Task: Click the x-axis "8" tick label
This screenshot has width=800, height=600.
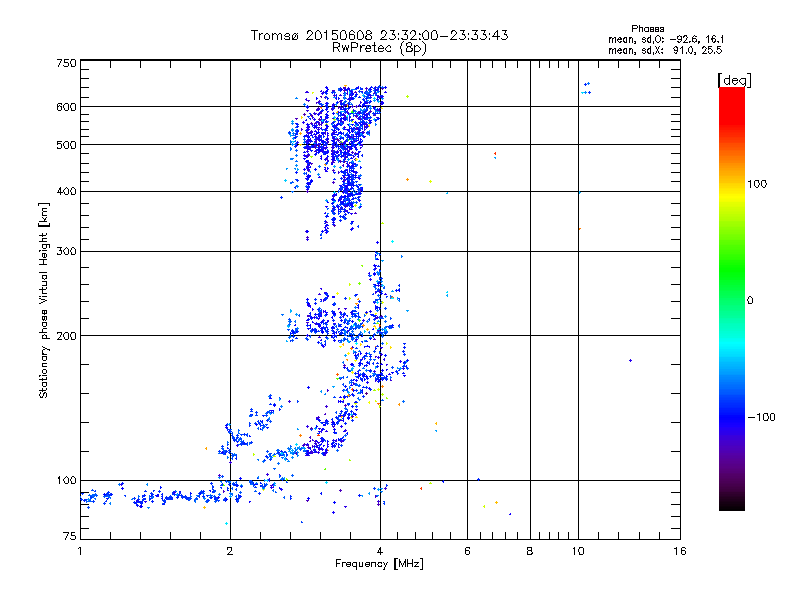Action: click(530, 551)
